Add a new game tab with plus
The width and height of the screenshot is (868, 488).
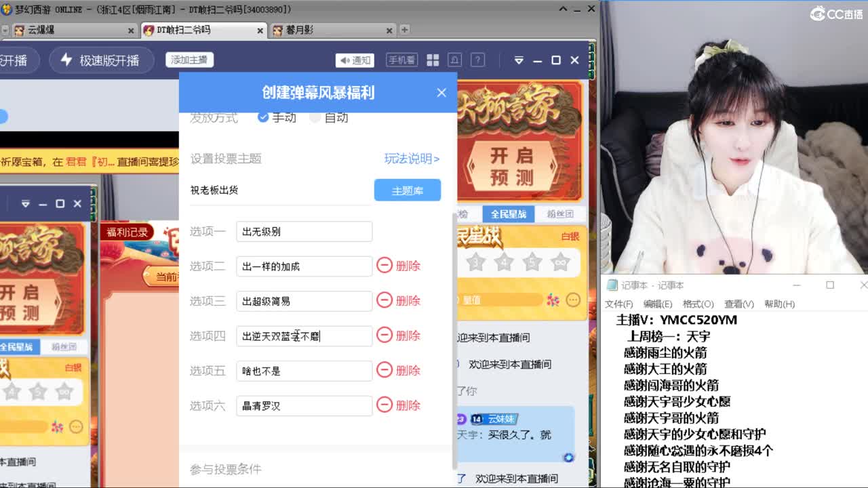(x=405, y=30)
